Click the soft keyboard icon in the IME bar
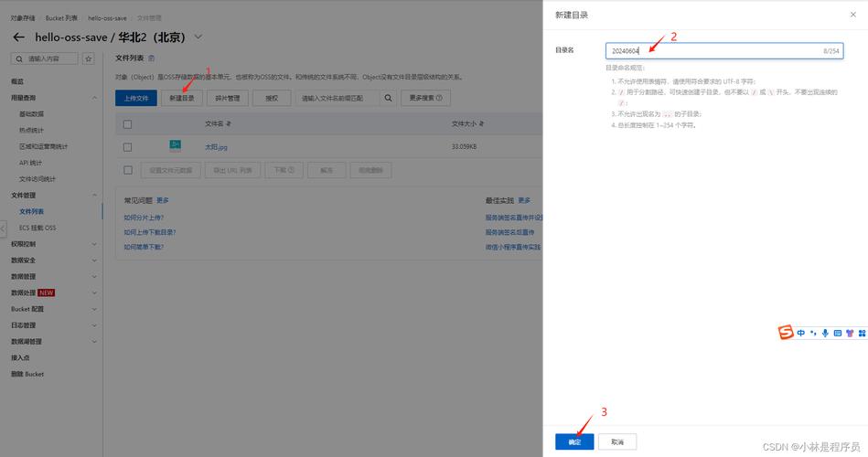Image resolution: width=868 pixels, height=457 pixels. pos(838,333)
